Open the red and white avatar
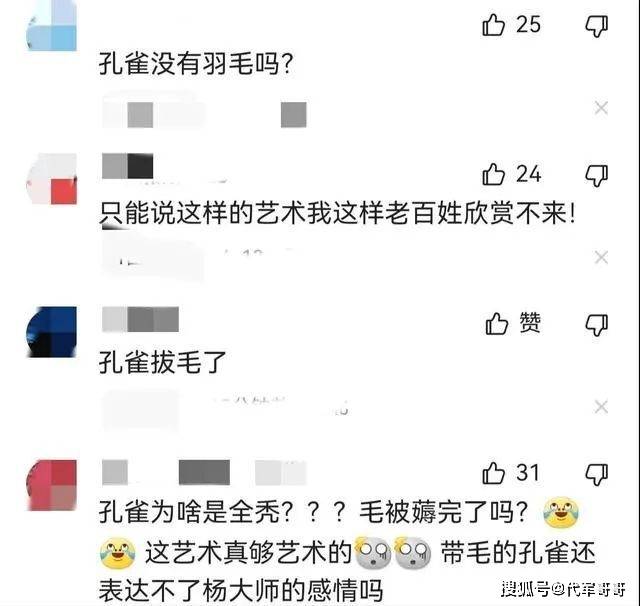This screenshot has height=606, width=640. tap(51, 179)
